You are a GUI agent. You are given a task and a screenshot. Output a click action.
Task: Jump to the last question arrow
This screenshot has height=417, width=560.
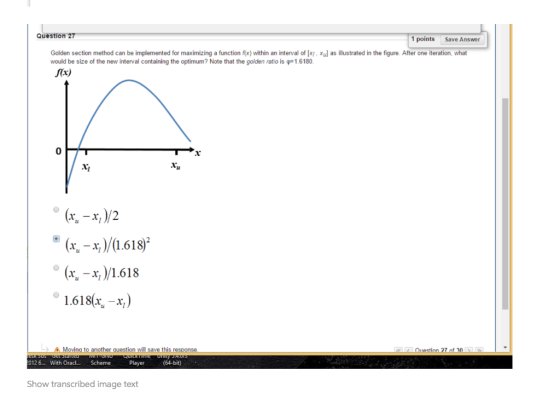479,350
